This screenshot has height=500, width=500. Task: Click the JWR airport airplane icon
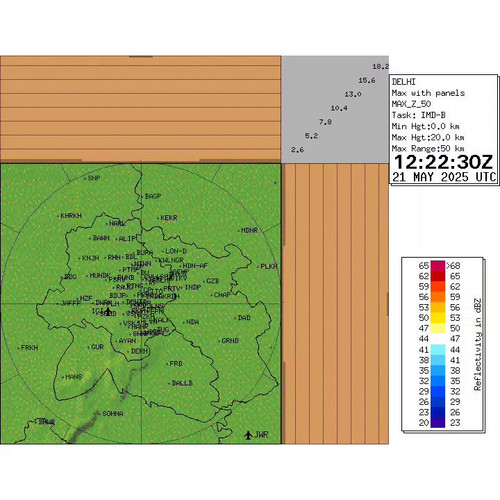248,435
